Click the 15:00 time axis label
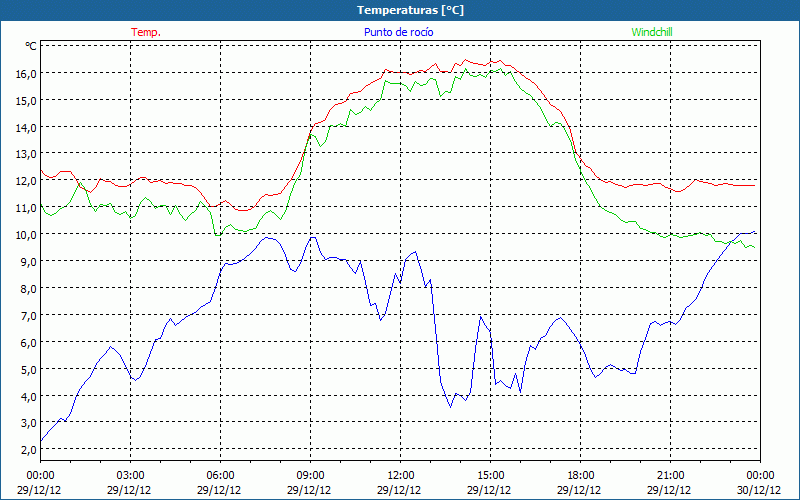The image size is (800, 500). [490, 476]
